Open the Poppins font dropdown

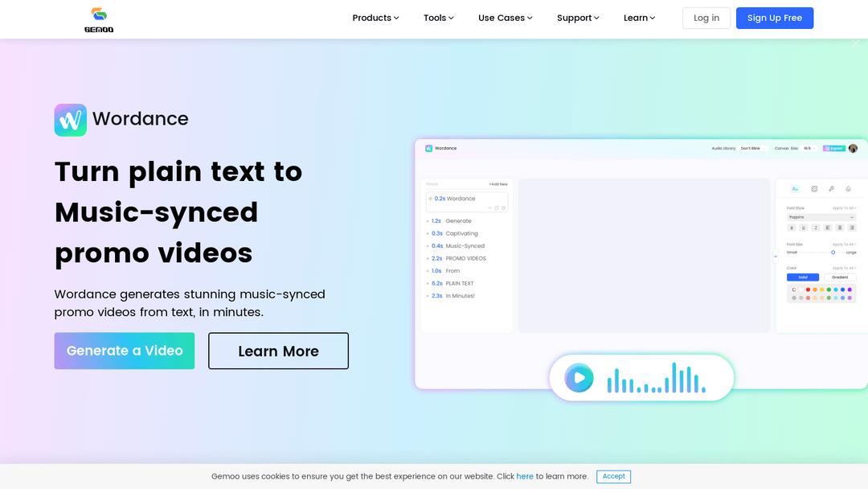point(821,217)
